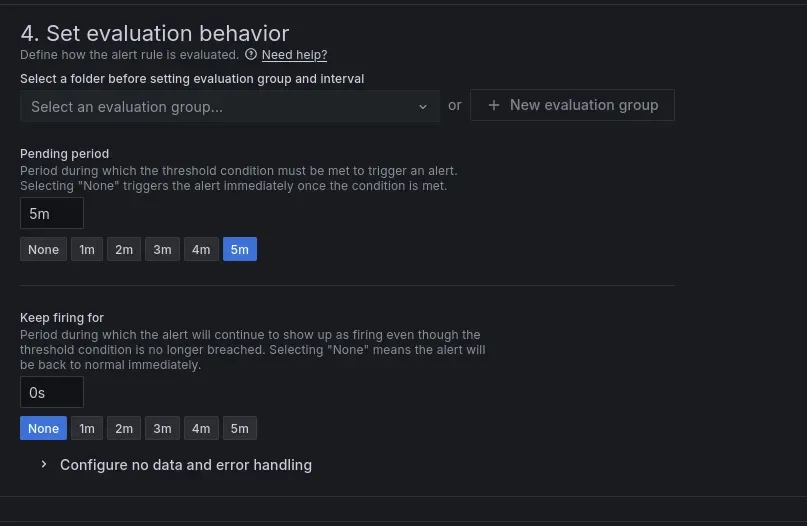This screenshot has height=526, width=807.
Task: Select 2m for Pending period
Action: coord(124,249)
